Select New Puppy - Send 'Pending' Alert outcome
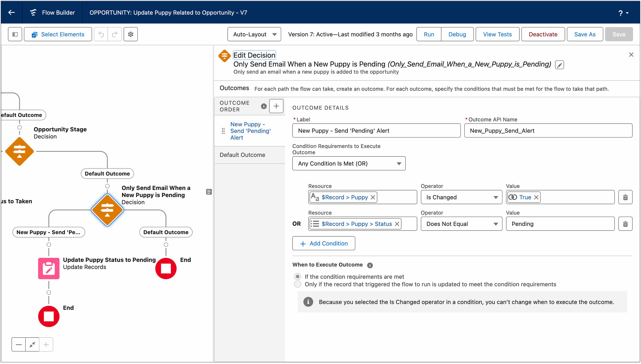The image size is (641, 364). click(x=250, y=131)
